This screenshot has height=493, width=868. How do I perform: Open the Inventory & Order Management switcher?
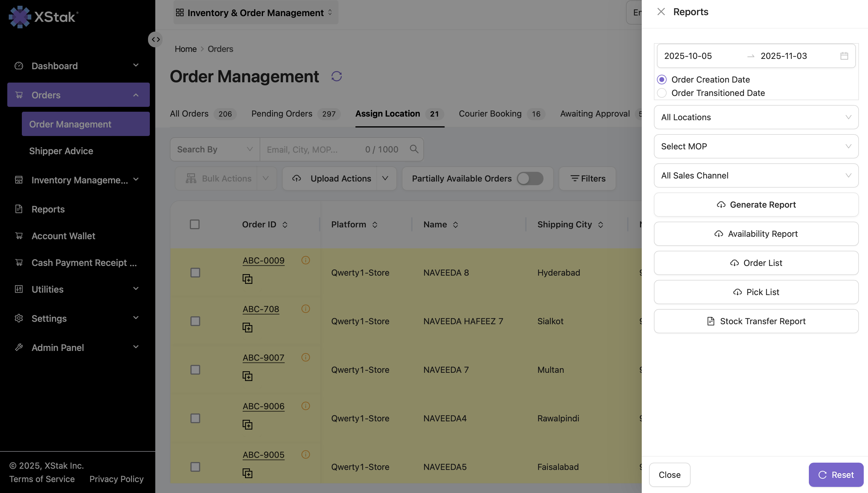point(255,12)
